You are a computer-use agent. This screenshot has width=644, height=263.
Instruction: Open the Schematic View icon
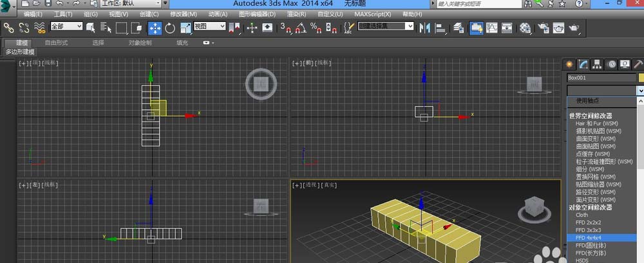tap(507, 28)
